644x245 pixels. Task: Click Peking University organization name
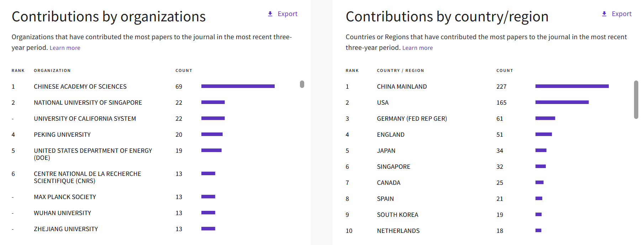(x=62, y=135)
